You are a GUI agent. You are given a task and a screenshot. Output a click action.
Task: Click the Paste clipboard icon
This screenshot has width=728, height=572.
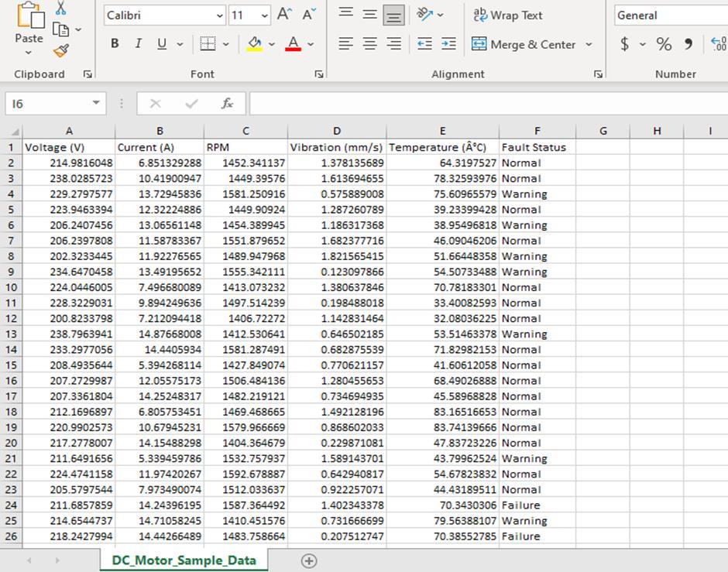click(x=31, y=15)
